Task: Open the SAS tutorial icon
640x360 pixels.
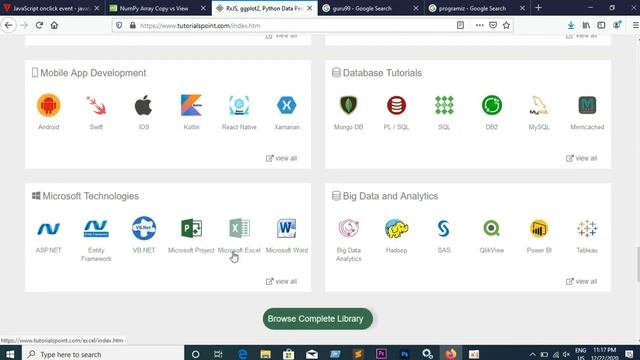Action: coord(444,229)
